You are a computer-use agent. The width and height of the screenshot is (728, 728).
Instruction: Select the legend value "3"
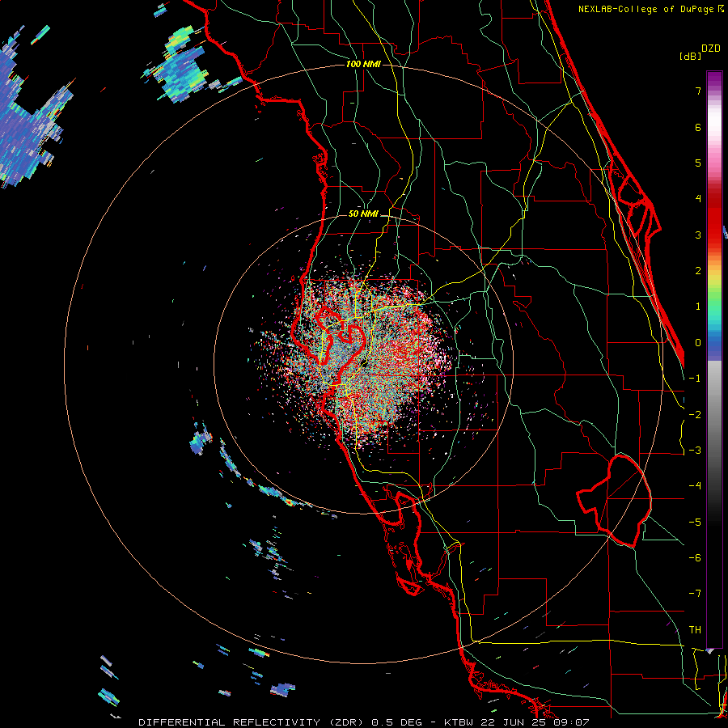(x=698, y=235)
